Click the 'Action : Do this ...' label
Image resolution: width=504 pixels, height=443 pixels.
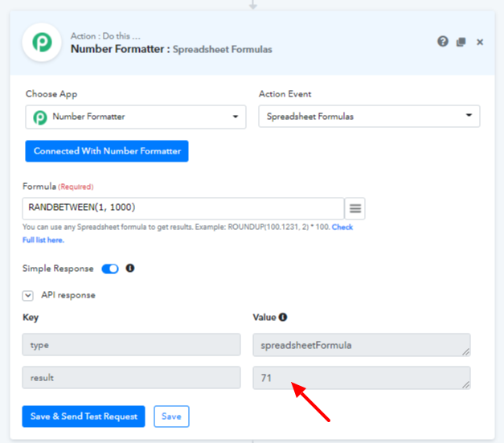(105, 36)
